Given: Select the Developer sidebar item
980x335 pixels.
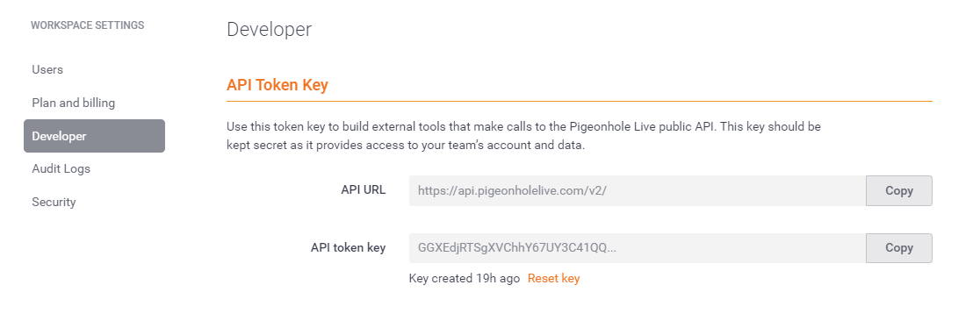Looking at the screenshot, I should point(94,136).
